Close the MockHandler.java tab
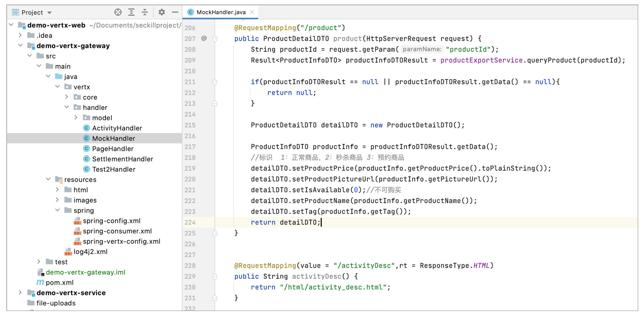This screenshot has height=316, width=644. pyautogui.click(x=252, y=12)
